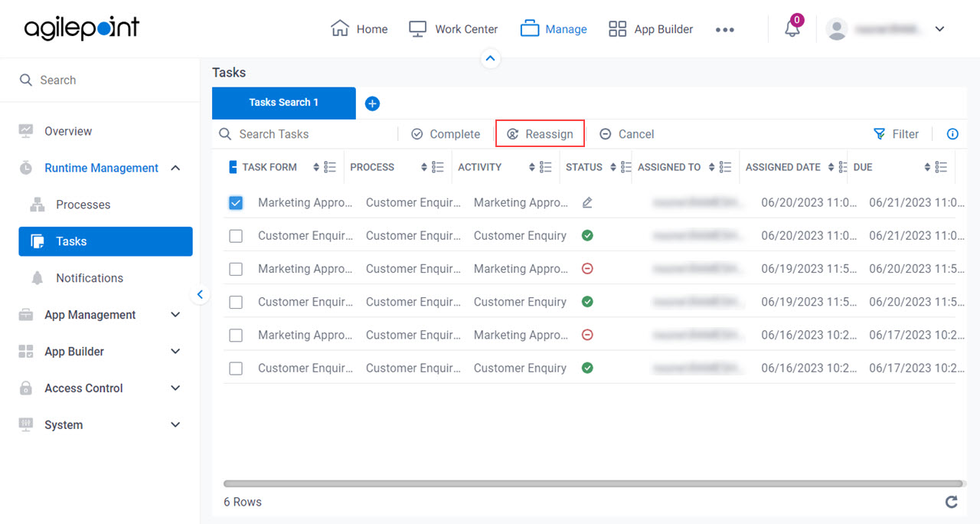The width and height of the screenshot is (980, 524).
Task: Click red cancelled status icon, 06/19/2023 Marketing row
Action: 587,269
